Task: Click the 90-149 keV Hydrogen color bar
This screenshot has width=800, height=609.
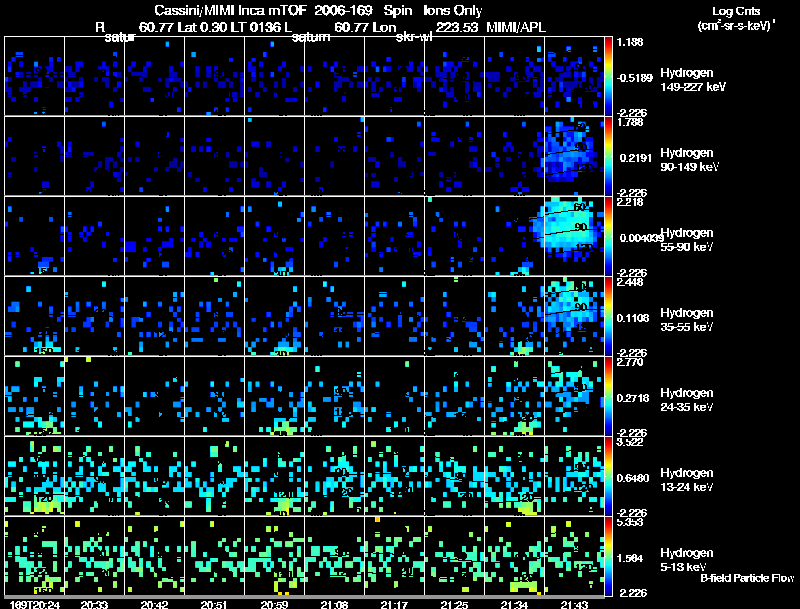Action: pyautogui.click(x=610, y=156)
